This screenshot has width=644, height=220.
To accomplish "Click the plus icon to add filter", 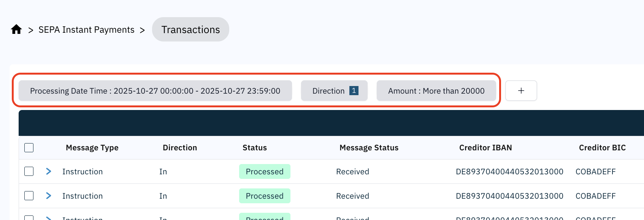I will point(521,91).
